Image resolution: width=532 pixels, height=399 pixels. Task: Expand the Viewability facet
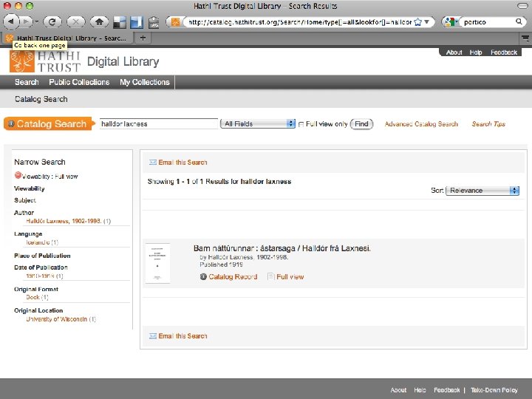click(x=29, y=188)
